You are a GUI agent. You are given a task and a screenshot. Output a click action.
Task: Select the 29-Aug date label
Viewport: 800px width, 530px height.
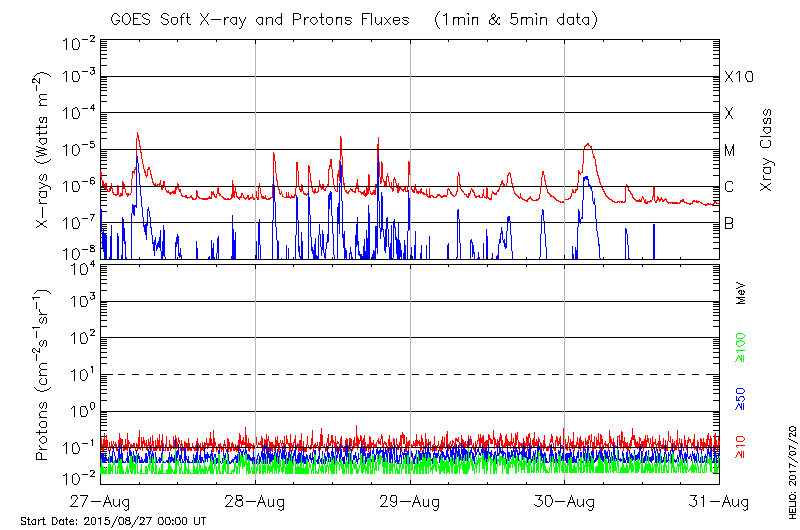click(x=410, y=502)
